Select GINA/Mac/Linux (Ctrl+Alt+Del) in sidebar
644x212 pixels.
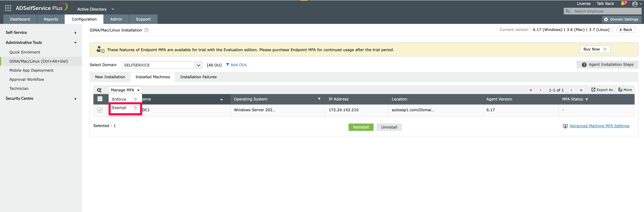click(41, 61)
